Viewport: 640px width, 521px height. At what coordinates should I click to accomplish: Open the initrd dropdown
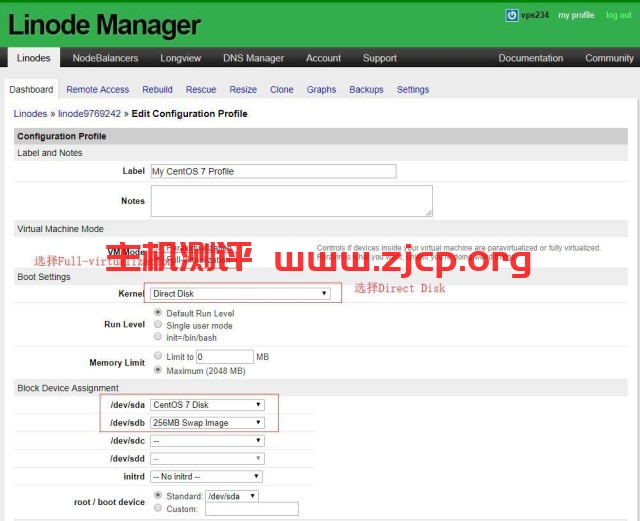click(206, 476)
